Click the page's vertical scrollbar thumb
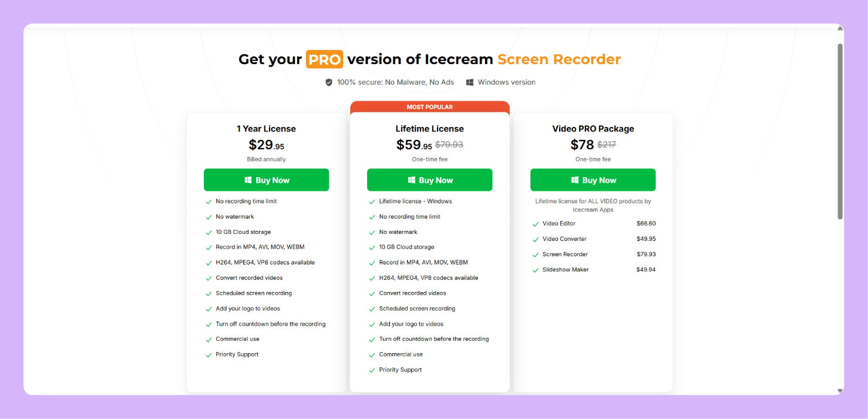868x419 pixels. pos(840,129)
